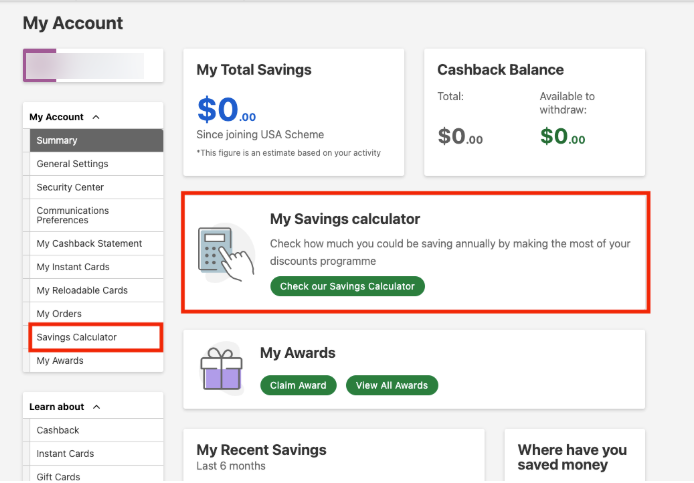Collapse the Learn about sidebar section

[x=95, y=407]
